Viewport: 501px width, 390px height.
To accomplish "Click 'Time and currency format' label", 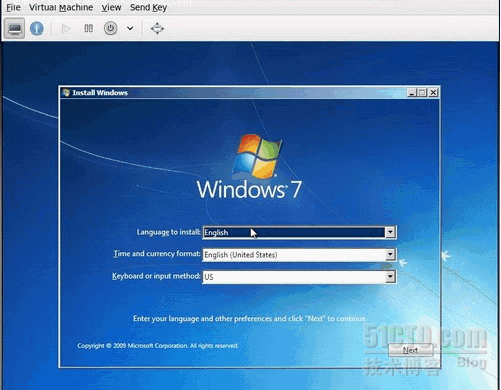I will (x=157, y=254).
